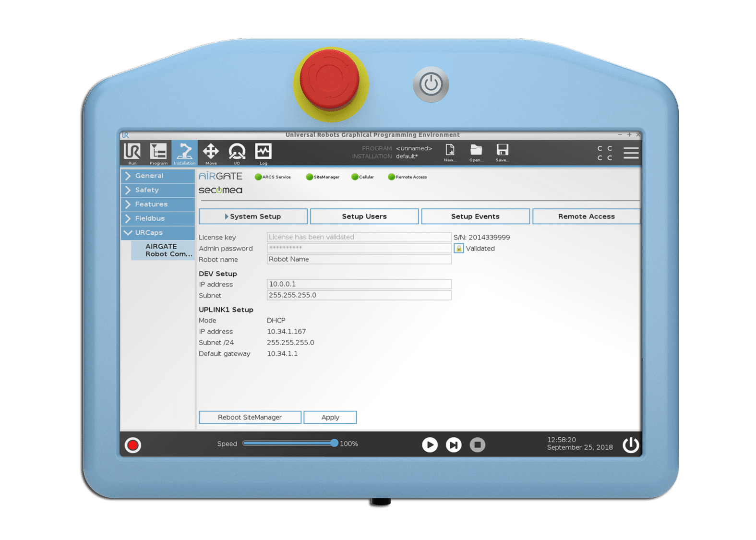Click UPLINK1 subnet 255.255.255.0 value
The width and height of the screenshot is (756, 540).
point(290,342)
